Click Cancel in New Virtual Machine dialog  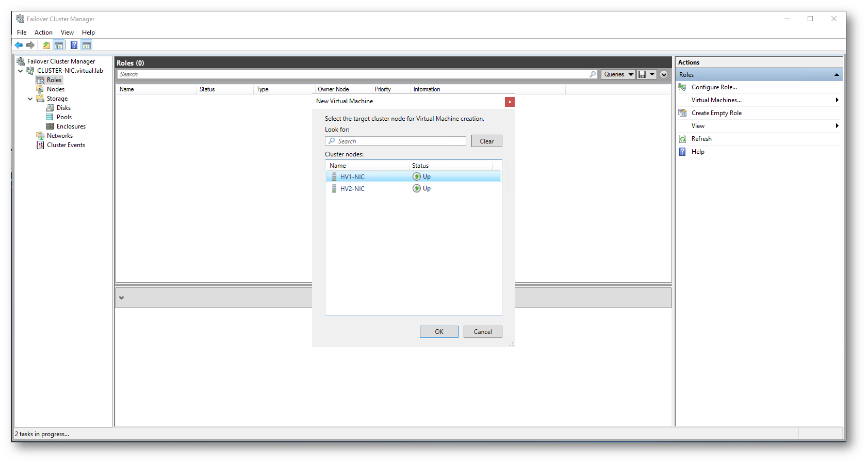click(x=483, y=332)
